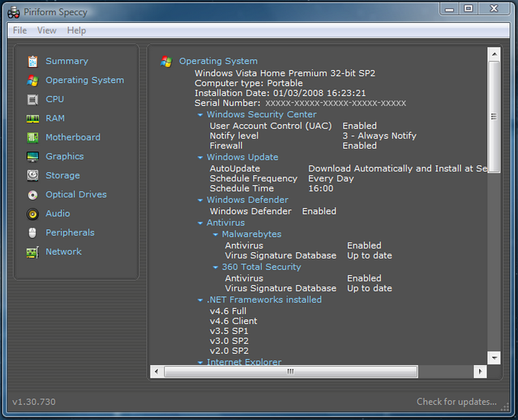518x420 pixels.
Task: Select Operating System in the sidebar
Action: 85,80
